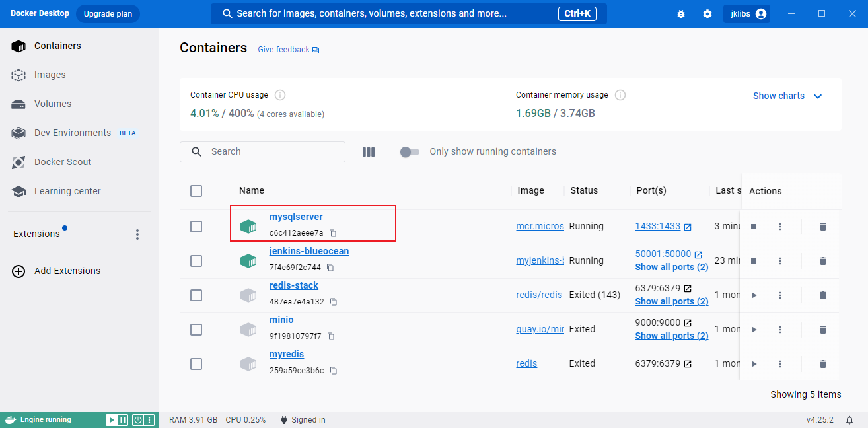The width and height of the screenshot is (868, 428).
Task: Open more actions menu for jenkins-blueocean
Action: [x=780, y=261]
